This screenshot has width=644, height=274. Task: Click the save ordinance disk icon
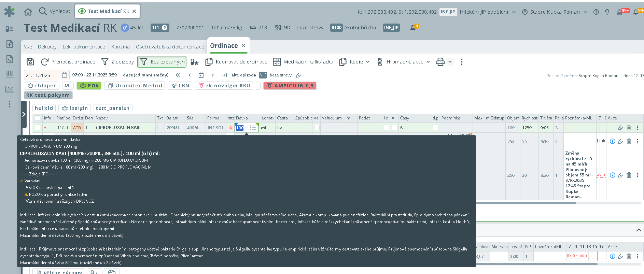(x=30, y=62)
